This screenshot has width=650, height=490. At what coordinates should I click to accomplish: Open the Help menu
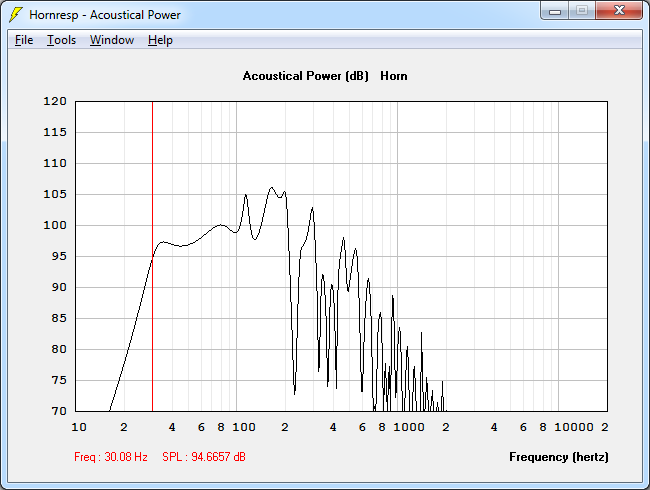click(160, 40)
